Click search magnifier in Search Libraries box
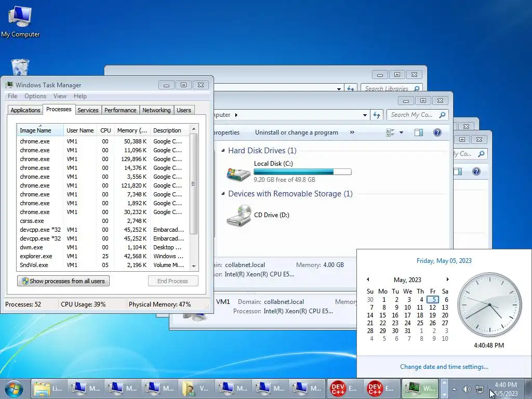 point(417,88)
